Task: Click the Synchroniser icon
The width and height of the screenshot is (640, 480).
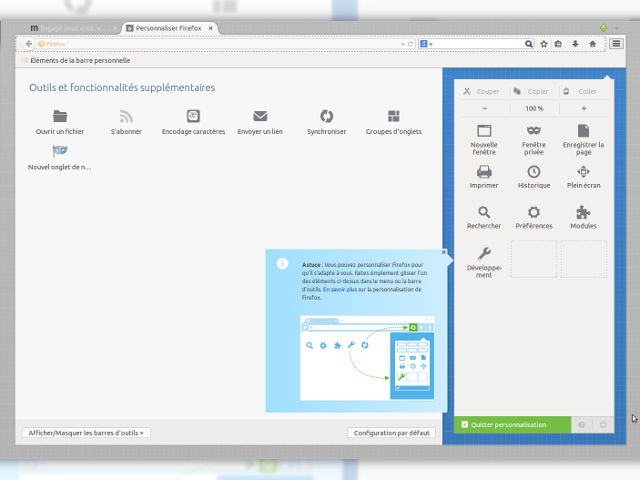Action: pos(327,116)
